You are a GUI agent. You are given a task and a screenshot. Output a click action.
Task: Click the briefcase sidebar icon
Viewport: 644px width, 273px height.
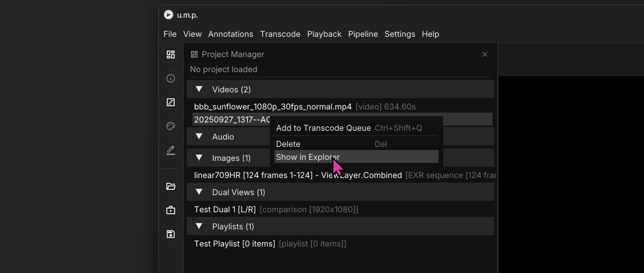(x=171, y=210)
